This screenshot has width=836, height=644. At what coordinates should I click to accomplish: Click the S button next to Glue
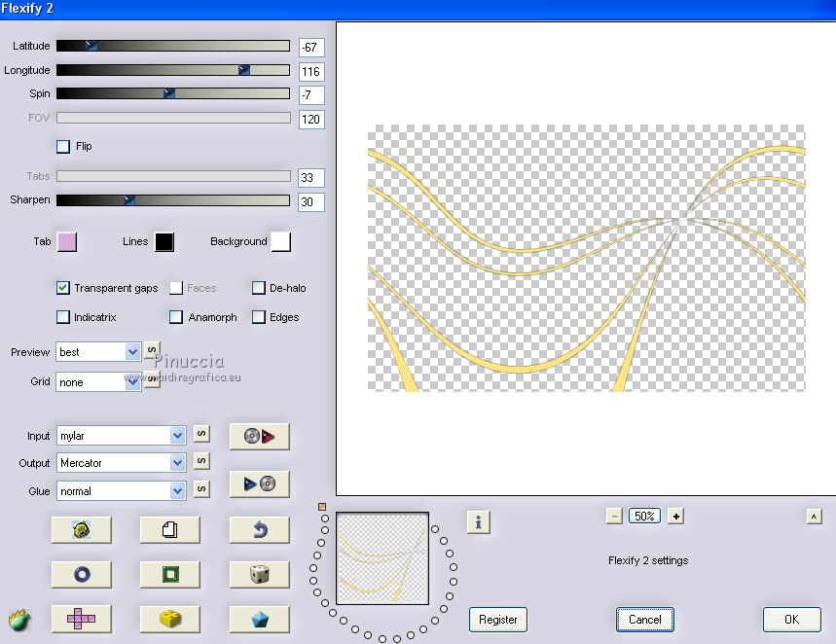coord(201,488)
